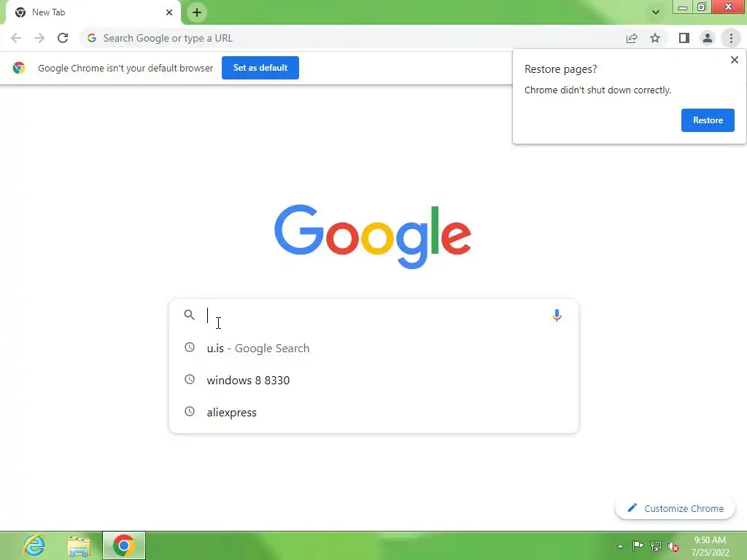747x560 pixels.
Task: Open Internet Explorer from taskbar
Action: coord(34,545)
